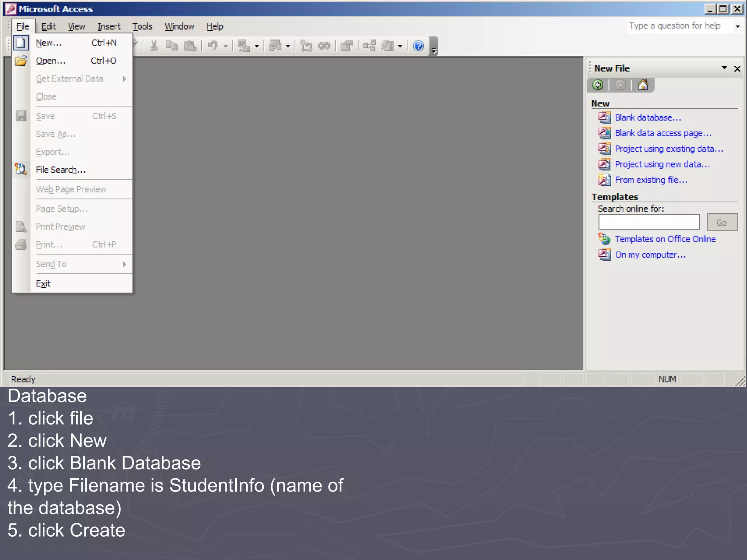Select Exit in the File menu
This screenshot has width=747, height=560.
click(43, 284)
